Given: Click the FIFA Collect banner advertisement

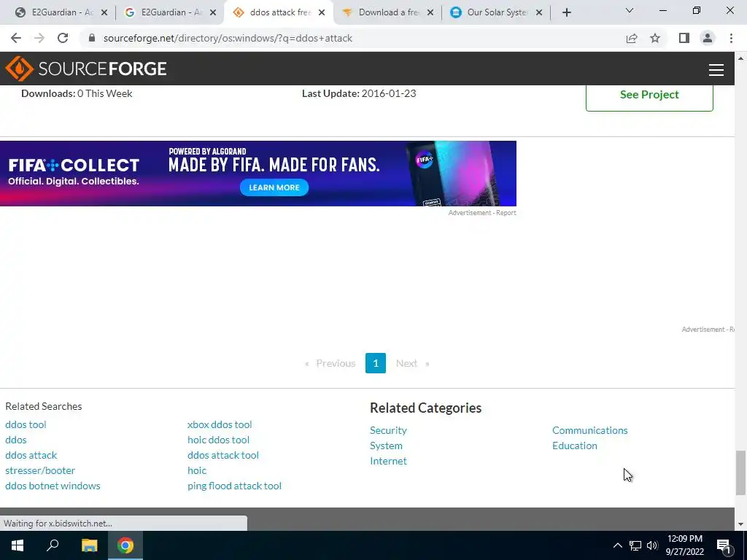Looking at the screenshot, I should click(x=258, y=174).
